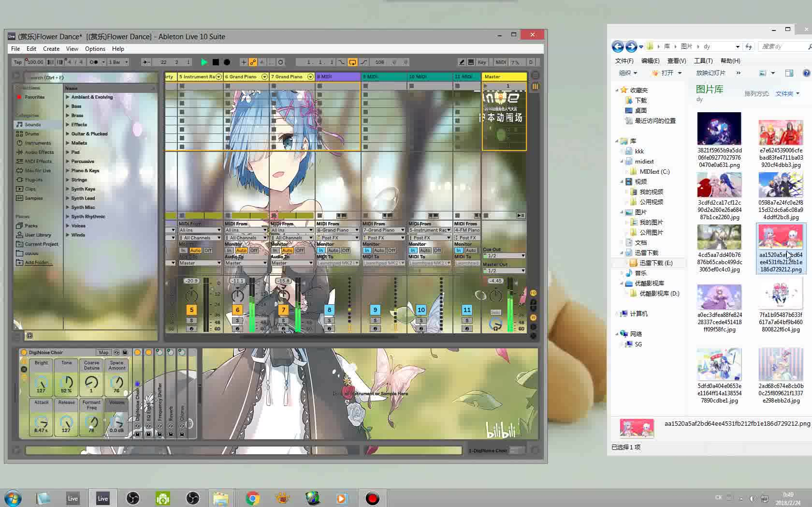Toggle the Draw Mode pencil button

pos(462,62)
